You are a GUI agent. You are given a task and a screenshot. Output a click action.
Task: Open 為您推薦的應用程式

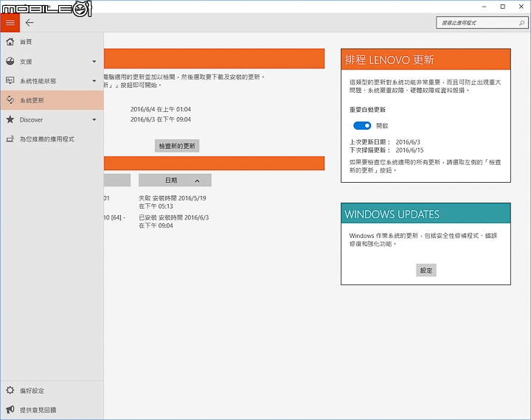click(52, 139)
